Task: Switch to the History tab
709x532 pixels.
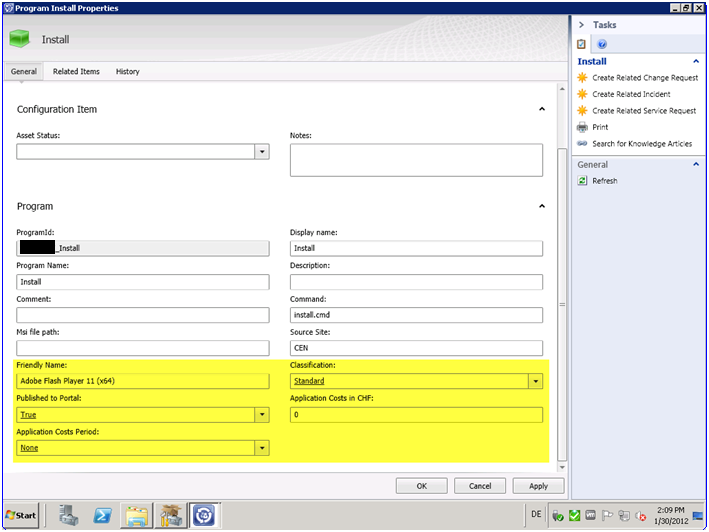Action: pyautogui.click(x=128, y=72)
